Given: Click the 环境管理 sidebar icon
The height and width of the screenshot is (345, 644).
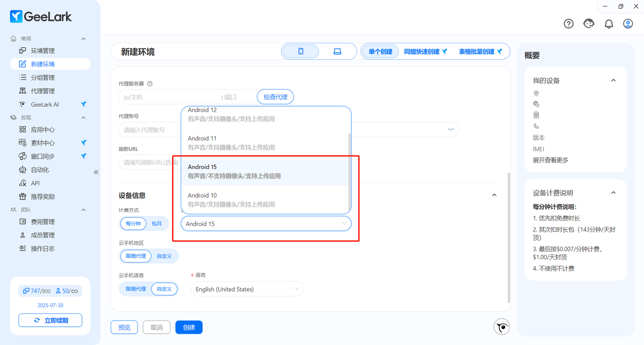Looking at the screenshot, I should [x=23, y=51].
